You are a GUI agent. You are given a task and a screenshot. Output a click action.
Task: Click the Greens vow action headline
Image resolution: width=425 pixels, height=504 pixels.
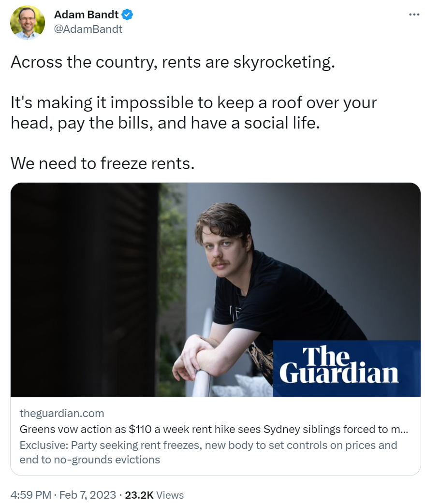pos(214,429)
